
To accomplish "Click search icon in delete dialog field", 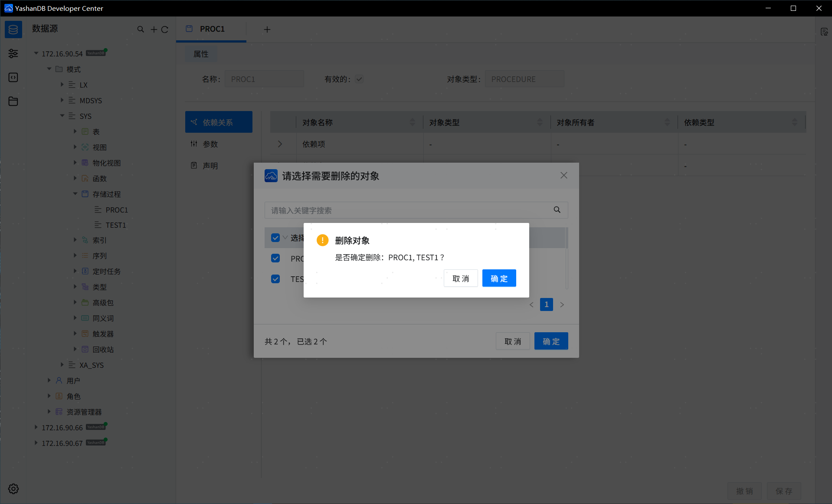I will click(557, 210).
